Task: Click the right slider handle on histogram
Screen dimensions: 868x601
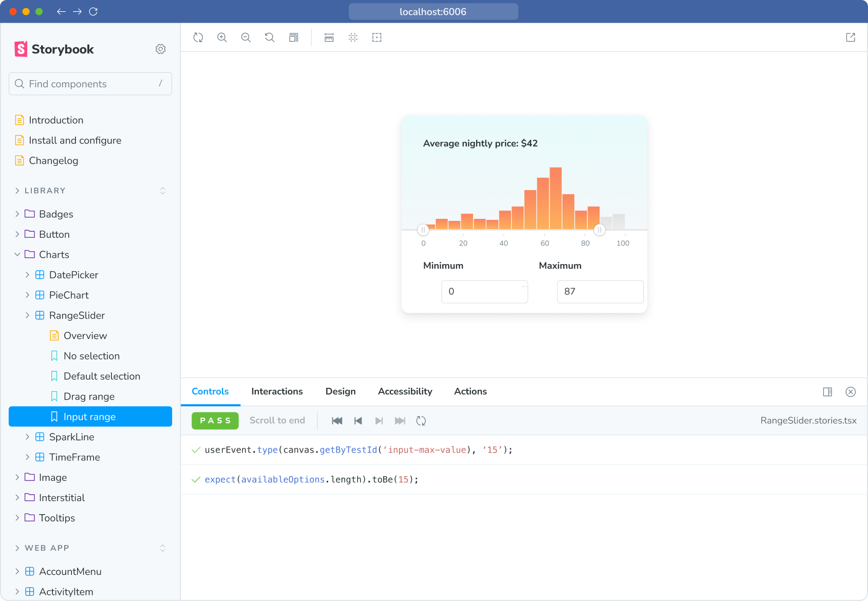Action: (x=599, y=230)
